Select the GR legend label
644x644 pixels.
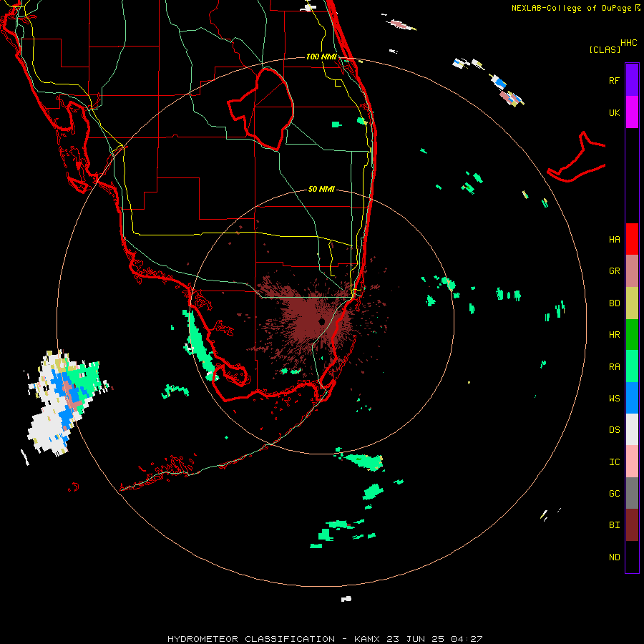(x=614, y=271)
